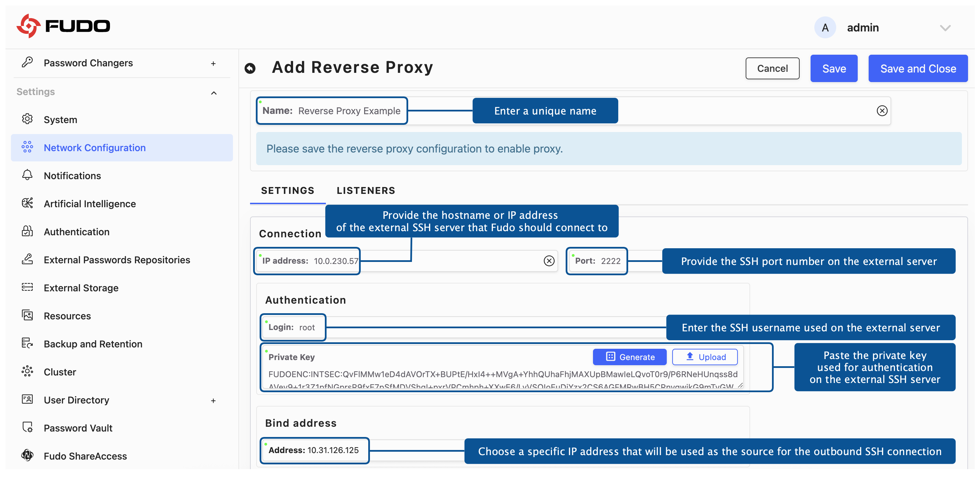
Task: Clear the Name field with its X icon
Action: 882,111
